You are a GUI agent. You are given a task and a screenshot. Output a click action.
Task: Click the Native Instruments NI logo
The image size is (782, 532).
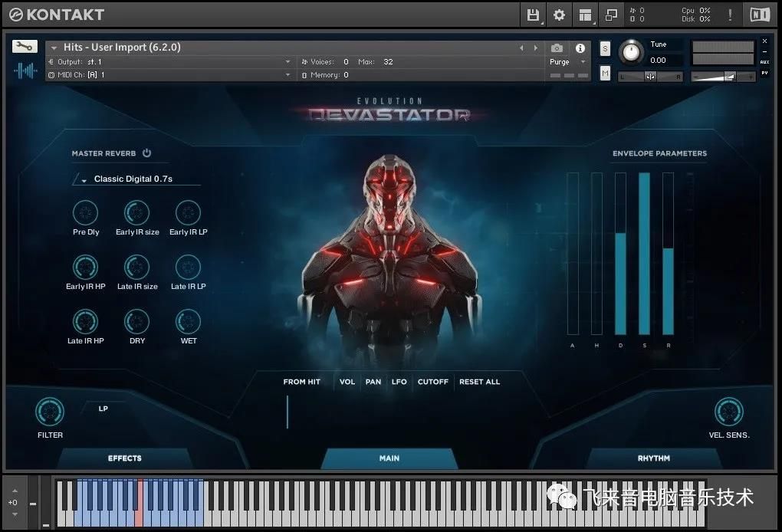(760, 15)
